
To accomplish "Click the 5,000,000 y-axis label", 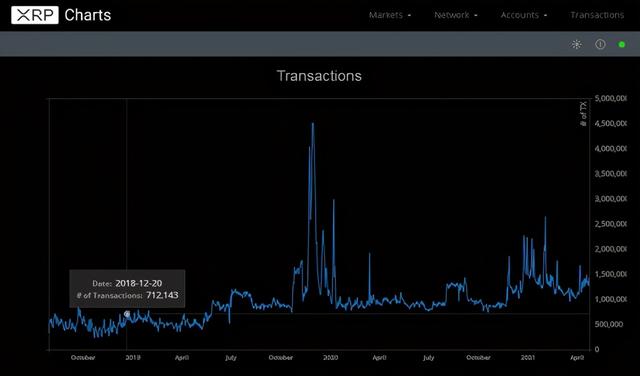I will [x=611, y=99].
